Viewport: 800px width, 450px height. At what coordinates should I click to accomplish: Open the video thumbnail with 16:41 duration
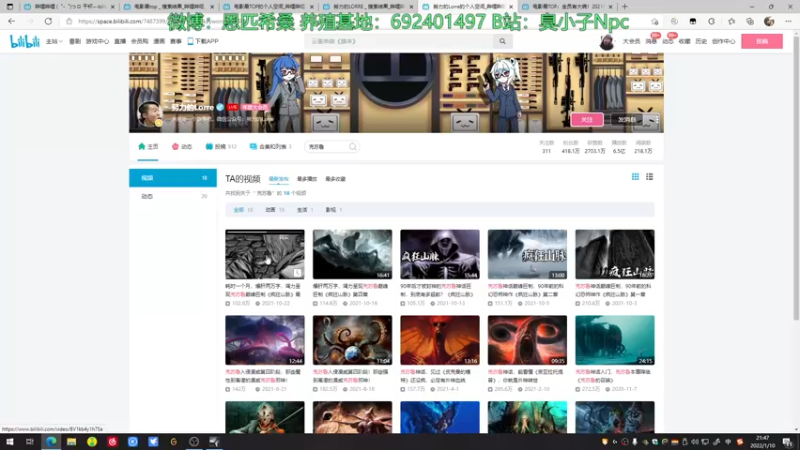point(353,254)
